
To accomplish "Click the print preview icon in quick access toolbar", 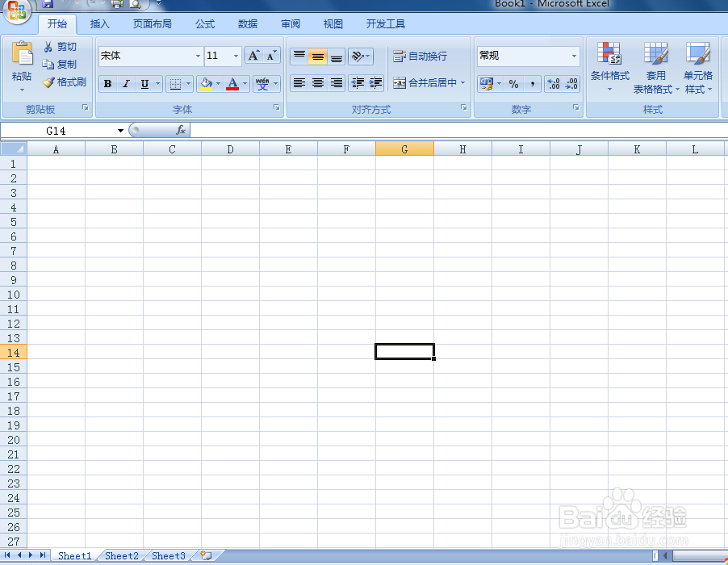I will [135, 4].
